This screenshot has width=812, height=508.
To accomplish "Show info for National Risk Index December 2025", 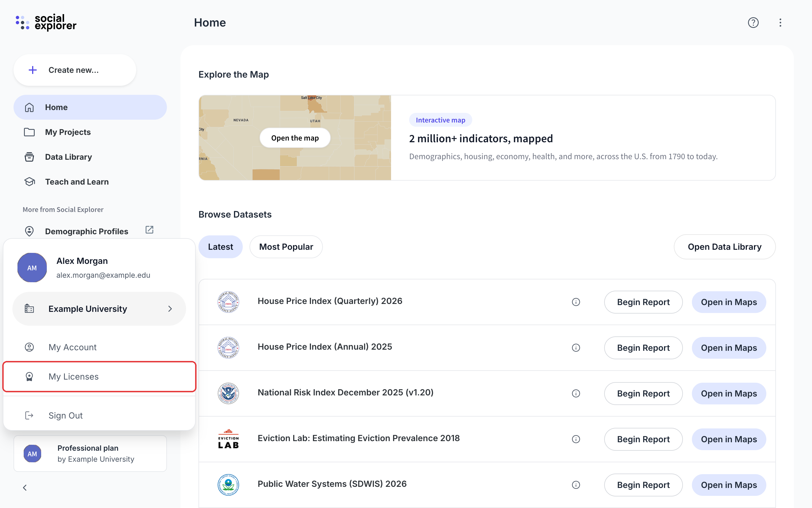I will [x=576, y=393].
